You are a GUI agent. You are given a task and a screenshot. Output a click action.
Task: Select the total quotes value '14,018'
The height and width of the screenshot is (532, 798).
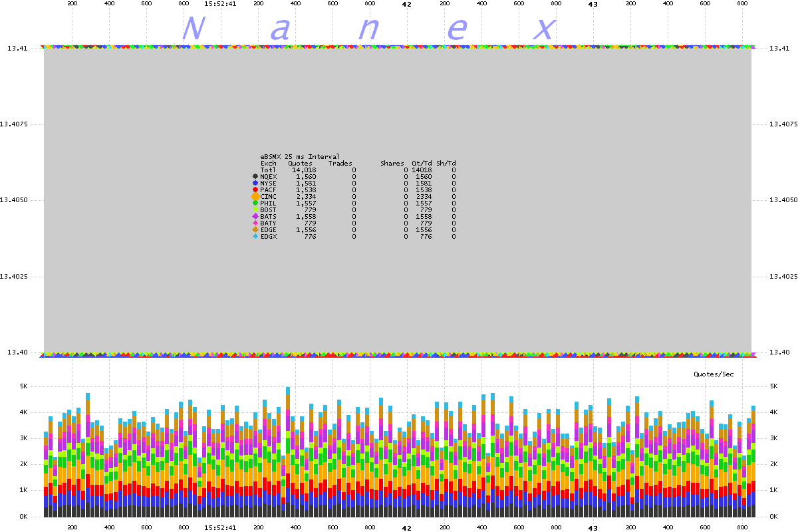(304, 170)
